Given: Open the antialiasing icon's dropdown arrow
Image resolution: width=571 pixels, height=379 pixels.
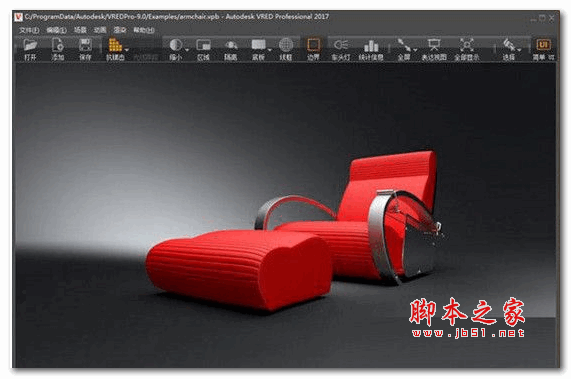Looking at the screenshot, I should (126, 50).
